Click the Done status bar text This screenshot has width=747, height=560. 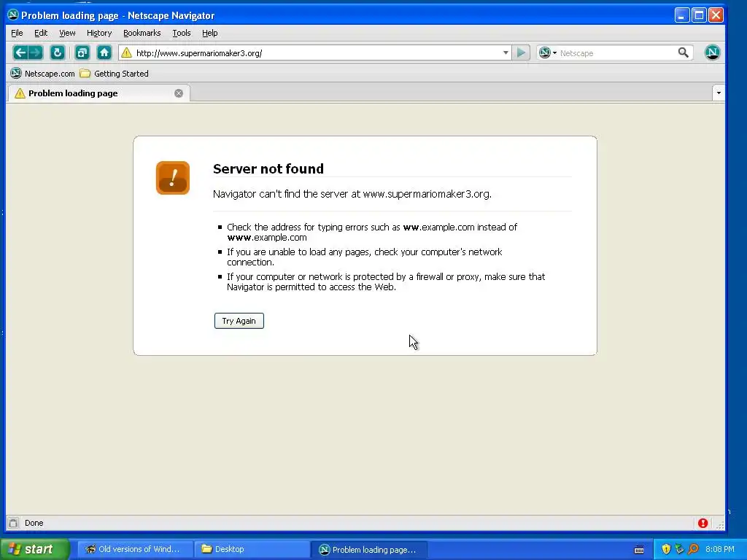(x=34, y=523)
